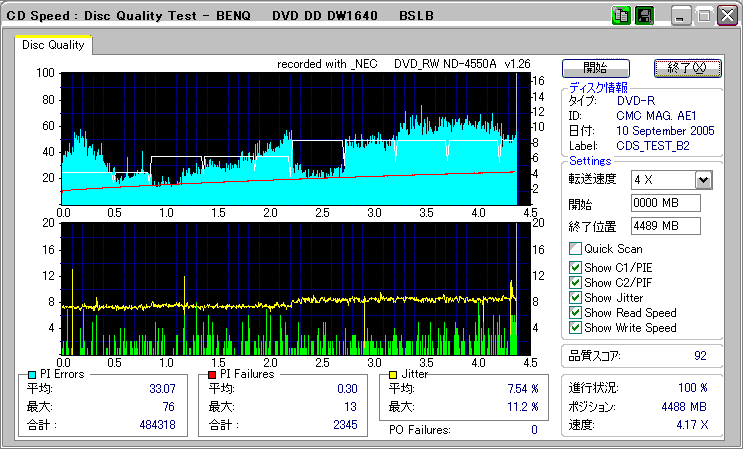Click the upper PI Errors graph
This screenshot has width=743, height=449.
(295, 139)
